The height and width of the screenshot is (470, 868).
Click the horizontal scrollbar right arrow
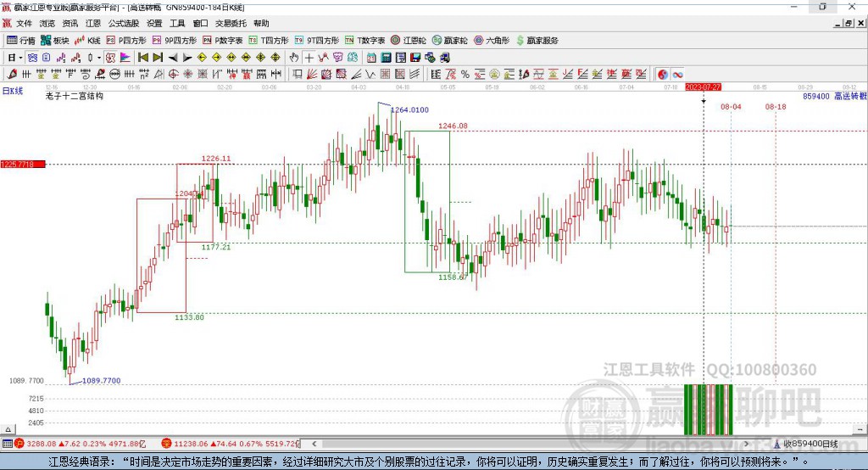click(747, 444)
